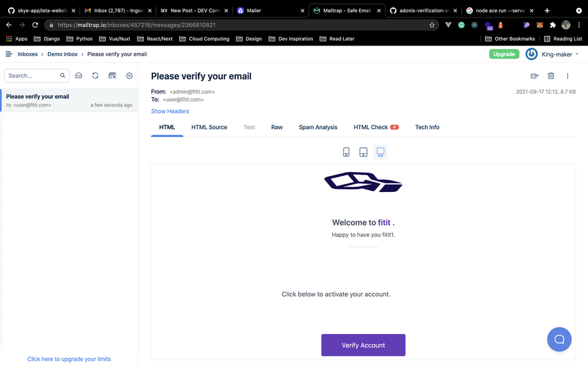Image resolution: width=588 pixels, height=368 pixels.
Task: Switch to the HTML Source tab
Action: click(x=209, y=127)
